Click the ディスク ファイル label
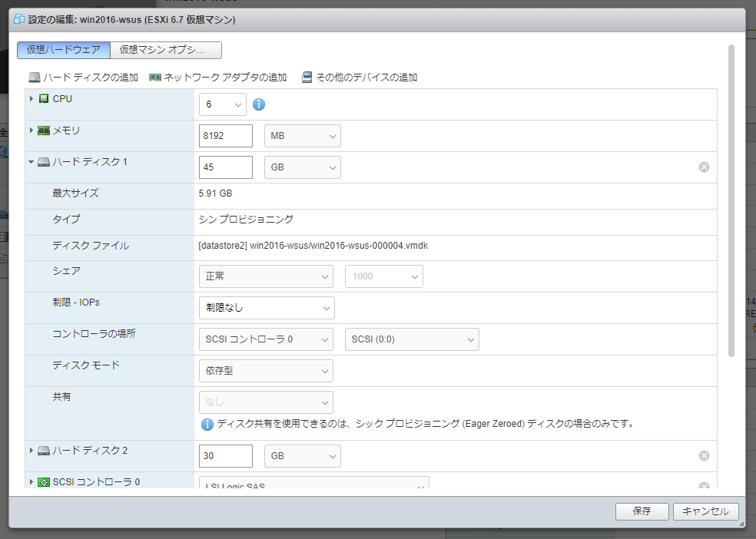This screenshot has height=539, width=756. 91,246
